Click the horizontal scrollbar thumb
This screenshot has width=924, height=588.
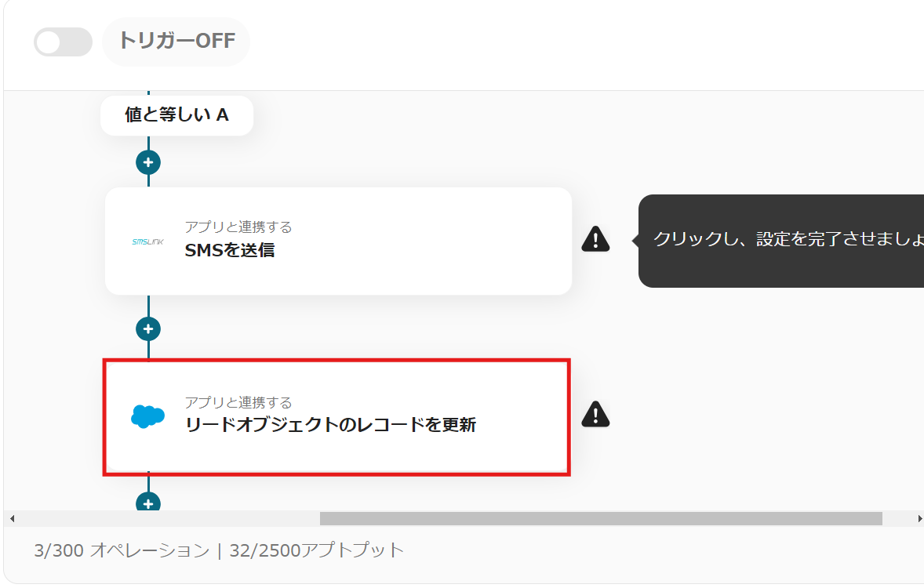600,518
